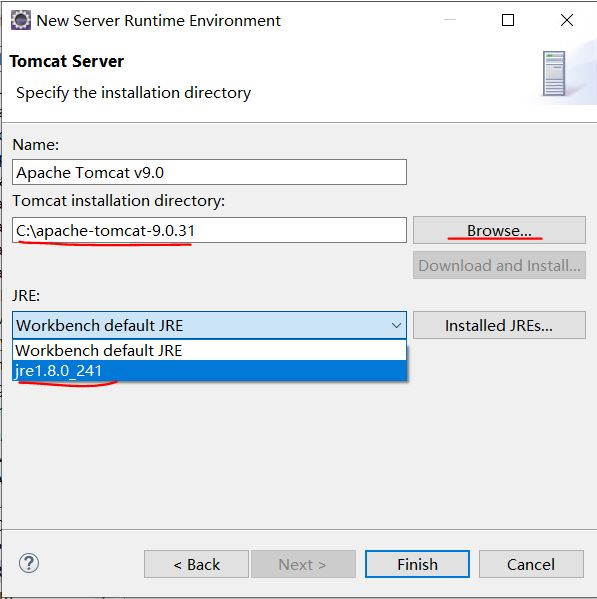
Task: Click Download and Install... button
Action: point(499,265)
